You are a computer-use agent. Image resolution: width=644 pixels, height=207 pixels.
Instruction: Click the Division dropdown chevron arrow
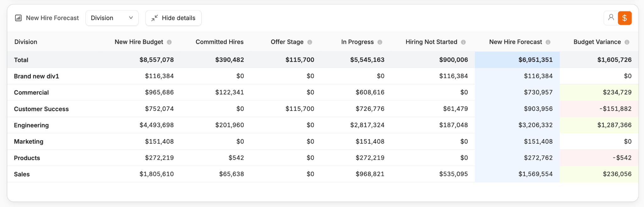coord(131,18)
